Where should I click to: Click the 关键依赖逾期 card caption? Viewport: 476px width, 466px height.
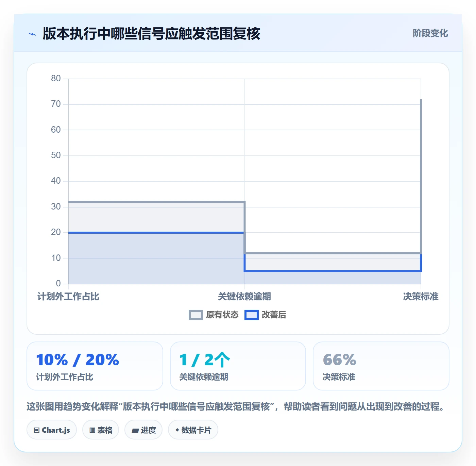pyautogui.click(x=204, y=377)
